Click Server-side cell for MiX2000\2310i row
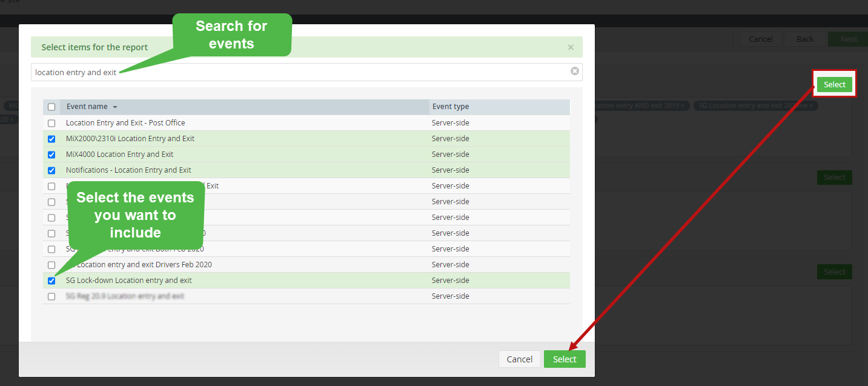Screen dimensions: 868x386 click(450, 139)
